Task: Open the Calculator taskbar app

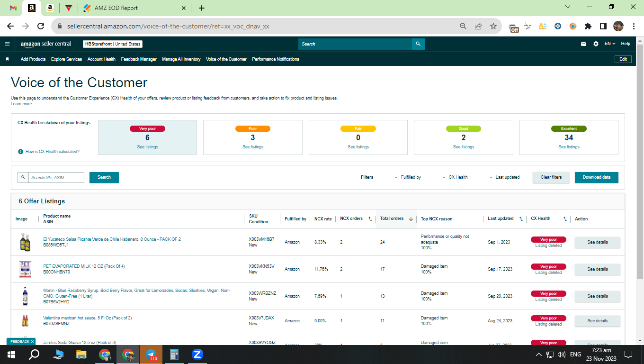Action: [x=174, y=355]
